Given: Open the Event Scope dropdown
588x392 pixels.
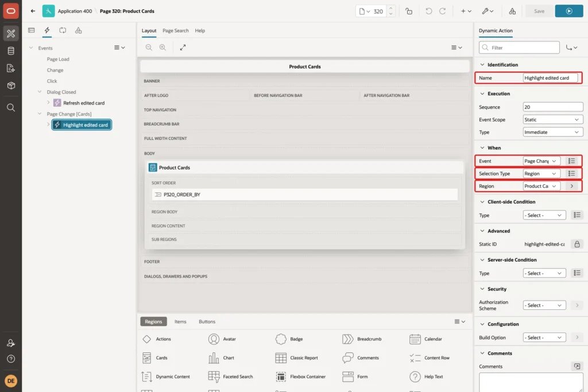Looking at the screenshot, I should click(553, 119).
